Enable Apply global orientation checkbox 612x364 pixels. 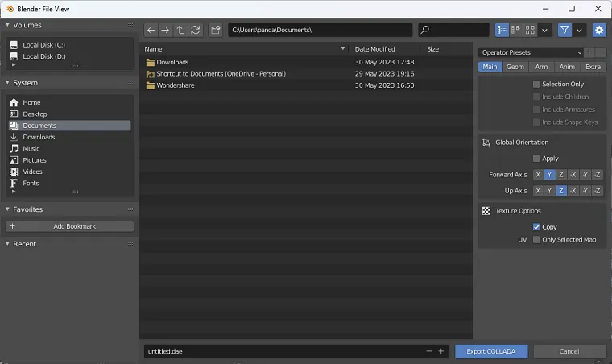point(536,159)
